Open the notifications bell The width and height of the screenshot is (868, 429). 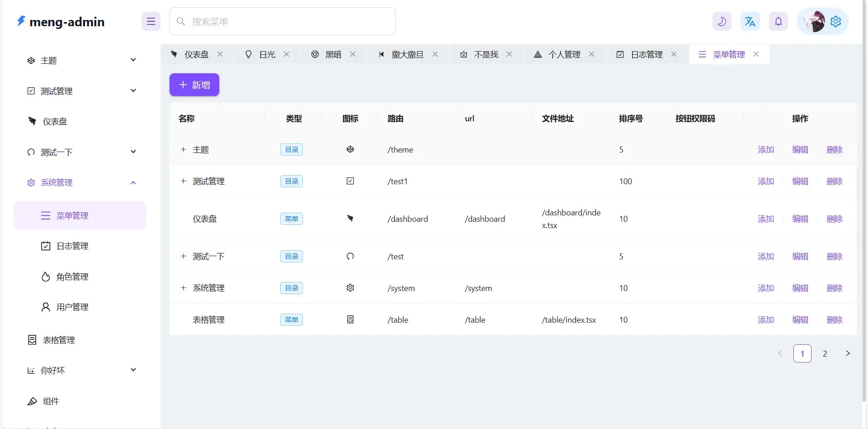pos(778,21)
